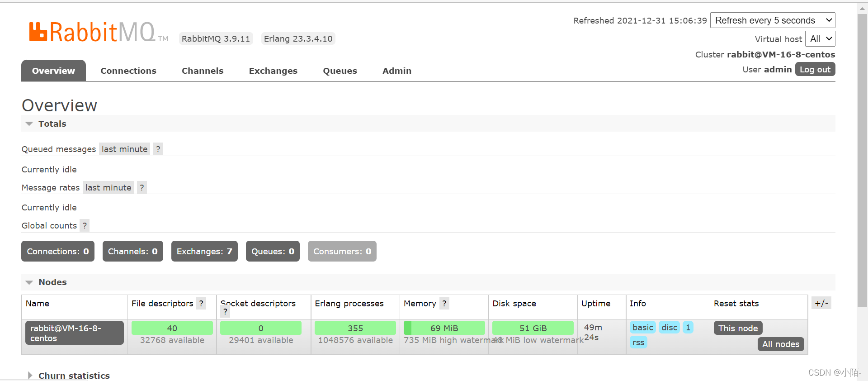868x381 pixels.
Task: Click the disc info tag
Action: pyautogui.click(x=669, y=327)
